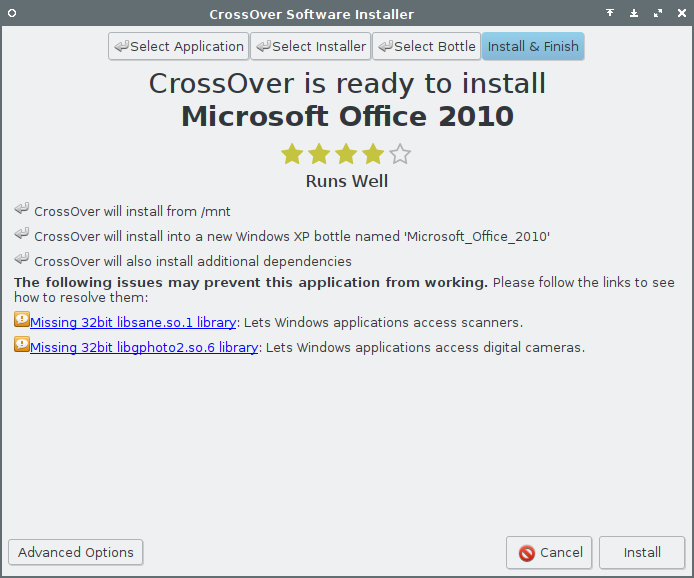694x578 pixels.
Task: Open the Missing 32bit libgphoto2.so.6 library link
Action: 144,347
